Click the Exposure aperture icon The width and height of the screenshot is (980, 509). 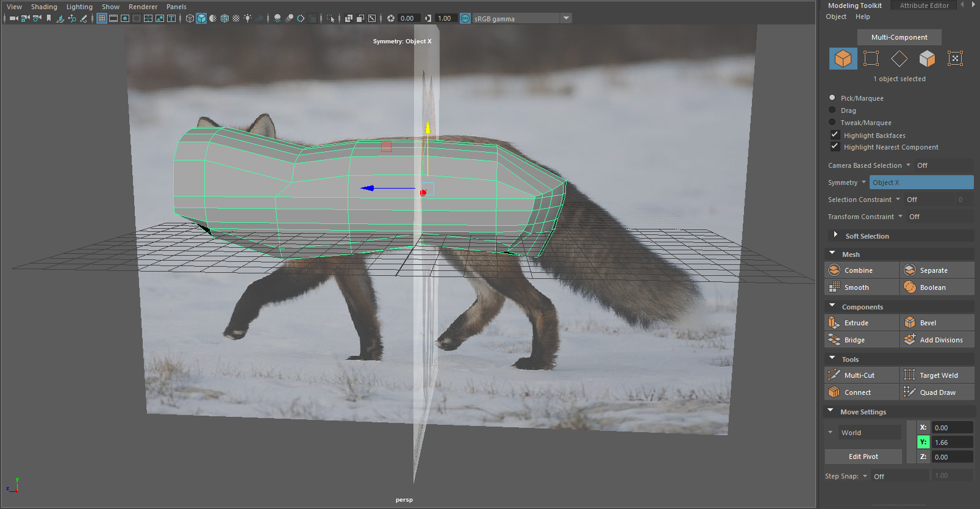point(391,18)
